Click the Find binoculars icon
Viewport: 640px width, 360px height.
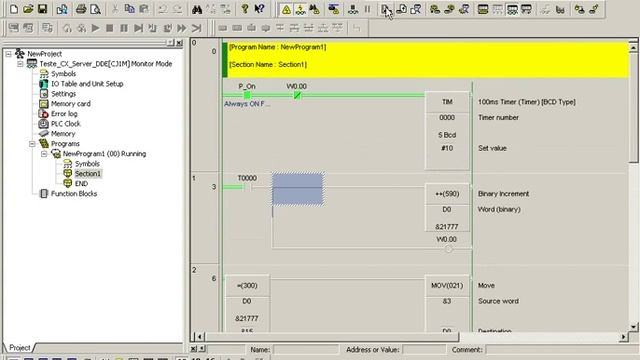click(197, 9)
